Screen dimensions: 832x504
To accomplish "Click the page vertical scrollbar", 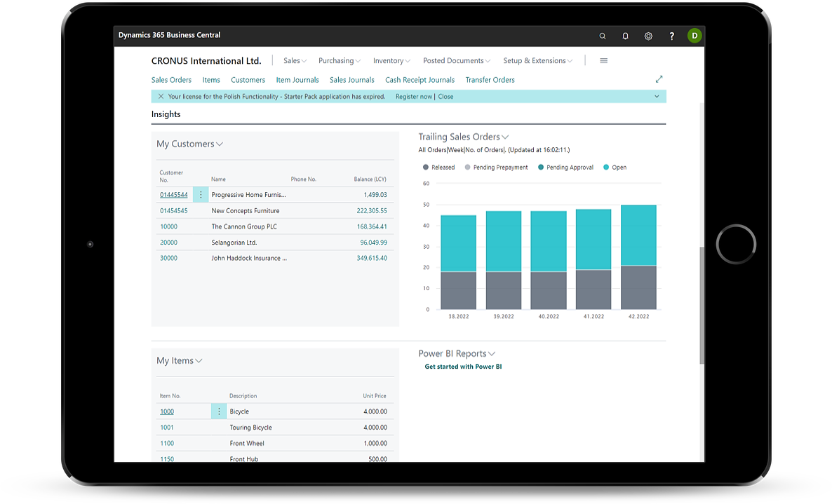I will pos(702,305).
